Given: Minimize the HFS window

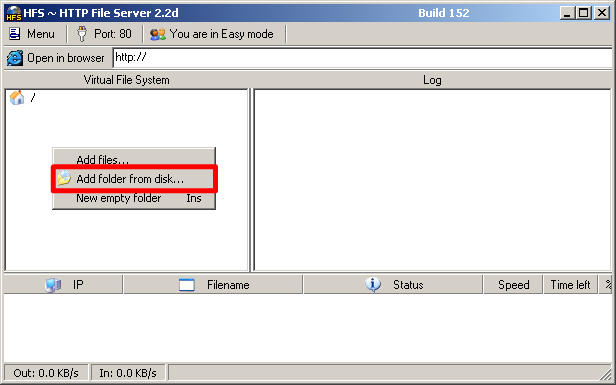Looking at the screenshot, I should tap(567, 13).
